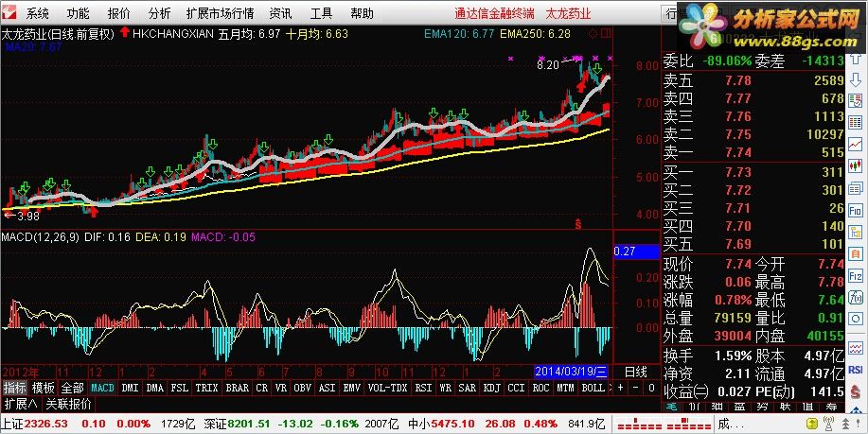The image size is (868, 434).
Task: Click the antenna signal status bar icon
Action: click(828, 425)
